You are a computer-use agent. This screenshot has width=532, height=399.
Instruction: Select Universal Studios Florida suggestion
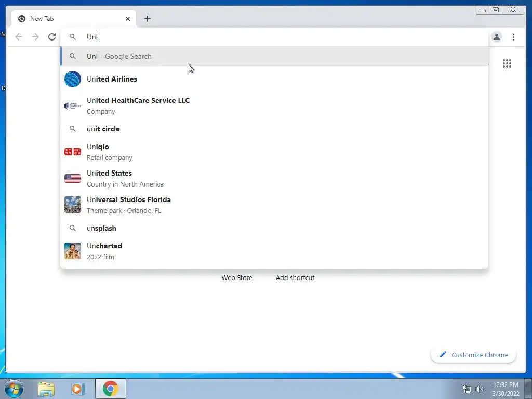pyautogui.click(x=274, y=205)
